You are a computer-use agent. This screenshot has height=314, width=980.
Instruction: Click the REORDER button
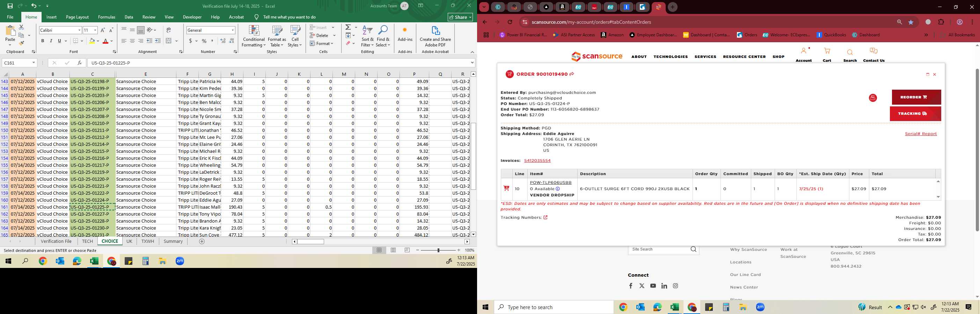(916, 97)
